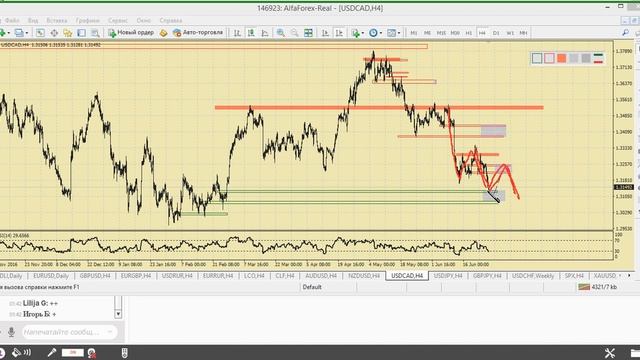Viewport: 640px width, 360px height.
Task: Zoom out on the chart
Action: pyautogui.click(x=294, y=33)
